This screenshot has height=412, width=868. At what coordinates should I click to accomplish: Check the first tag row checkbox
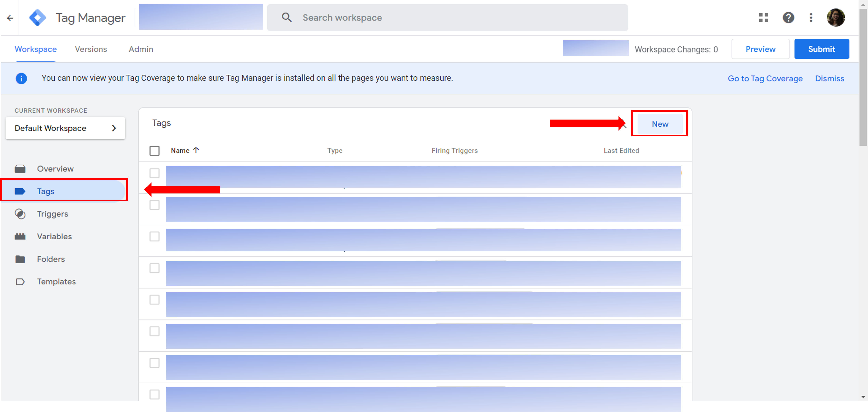click(x=154, y=173)
